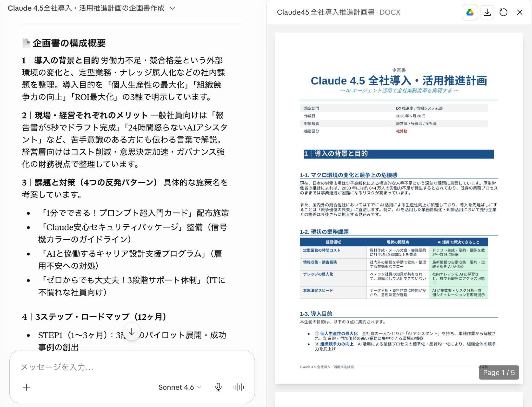Click bullet 'AIと協働するキャリア設計支援プログラム'
This screenshot has height=407, width=532.
click(x=130, y=259)
